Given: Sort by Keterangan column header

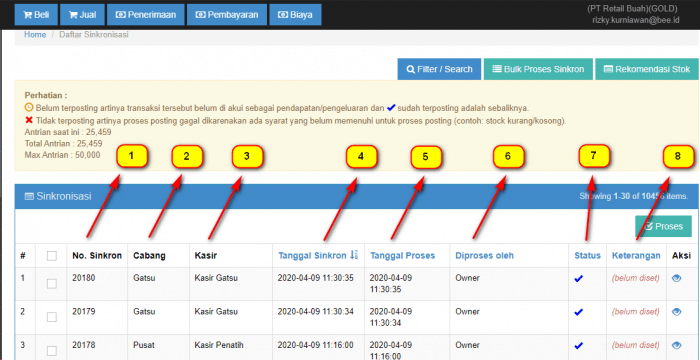Looking at the screenshot, I should (x=636, y=255).
